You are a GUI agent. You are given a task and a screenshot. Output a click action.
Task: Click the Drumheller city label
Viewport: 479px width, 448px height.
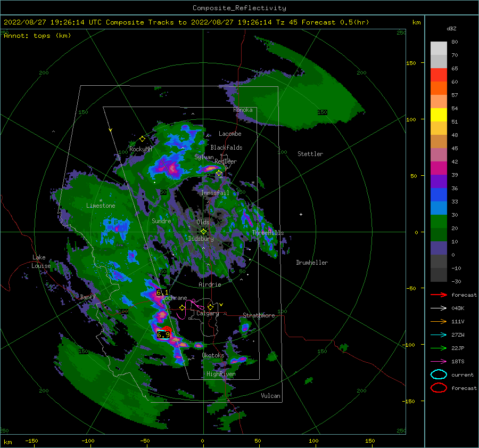click(312, 263)
